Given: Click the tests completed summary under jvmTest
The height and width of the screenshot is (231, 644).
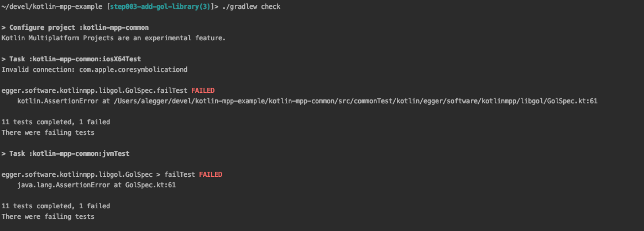Looking at the screenshot, I should [x=56, y=206].
